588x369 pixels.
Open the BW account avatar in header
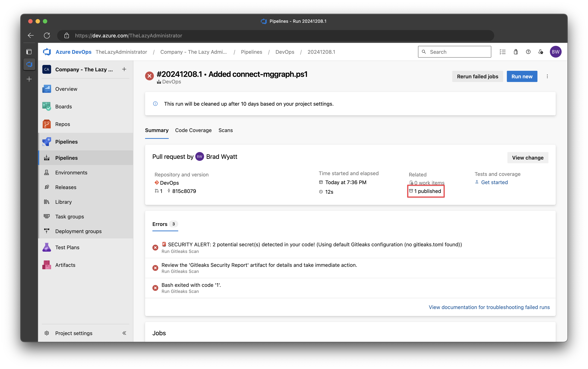(555, 52)
